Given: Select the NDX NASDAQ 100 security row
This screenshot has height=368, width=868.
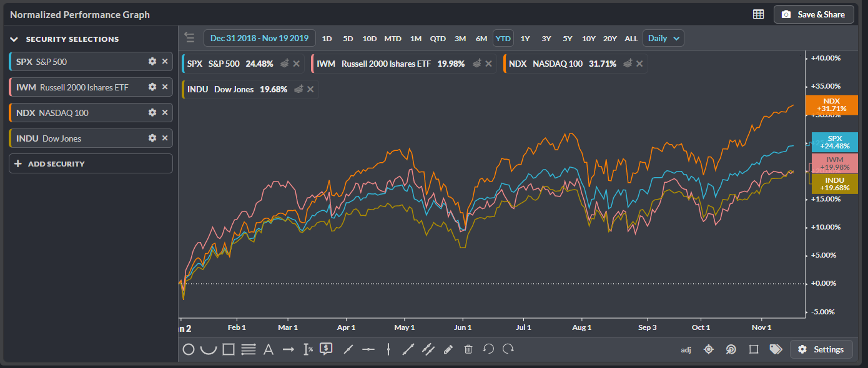Looking at the screenshot, I should point(91,112).
